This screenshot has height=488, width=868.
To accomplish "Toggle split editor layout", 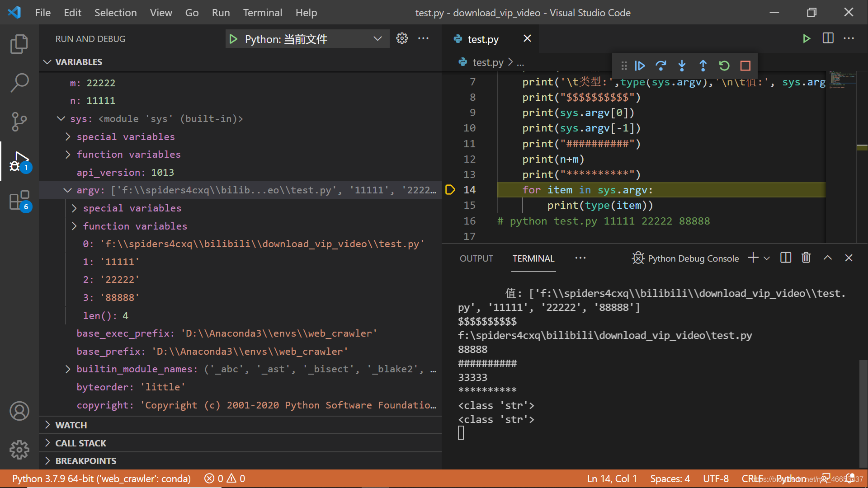I will [x=828, y=38].
